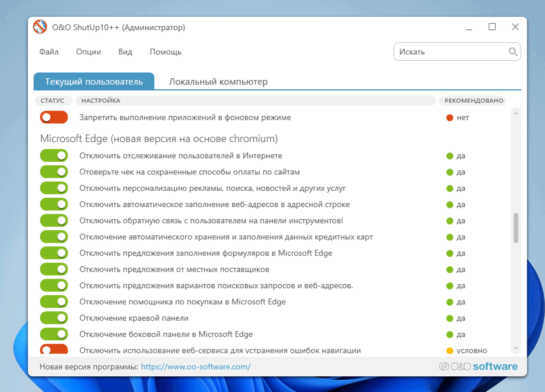The width and height of the screenshot is (545, 392).
Task: Click the scrollbar down arrow
Action: coord(516,349)
